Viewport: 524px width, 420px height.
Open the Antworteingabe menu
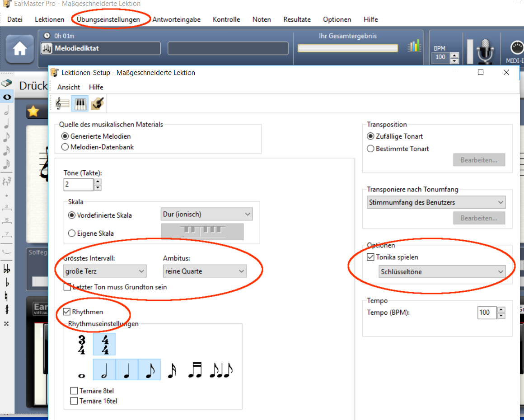(x=177, y=19)
